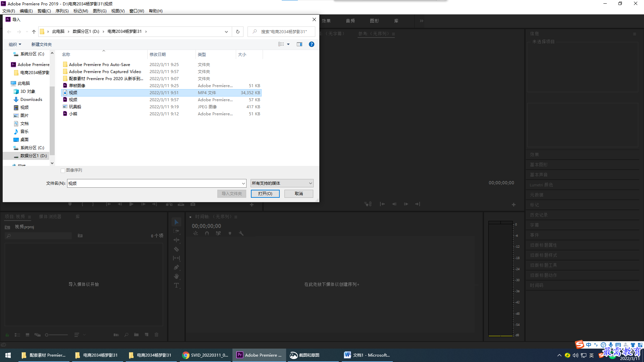Click Source Monitor Export Frame camera icon
This screenshot has width=644, height=362.
[193, 204]
